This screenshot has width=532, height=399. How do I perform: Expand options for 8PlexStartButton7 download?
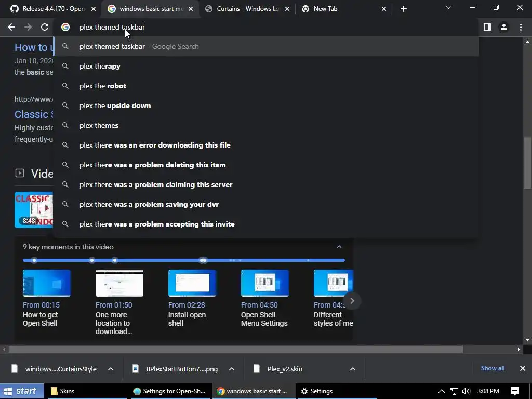coord(232,369)
